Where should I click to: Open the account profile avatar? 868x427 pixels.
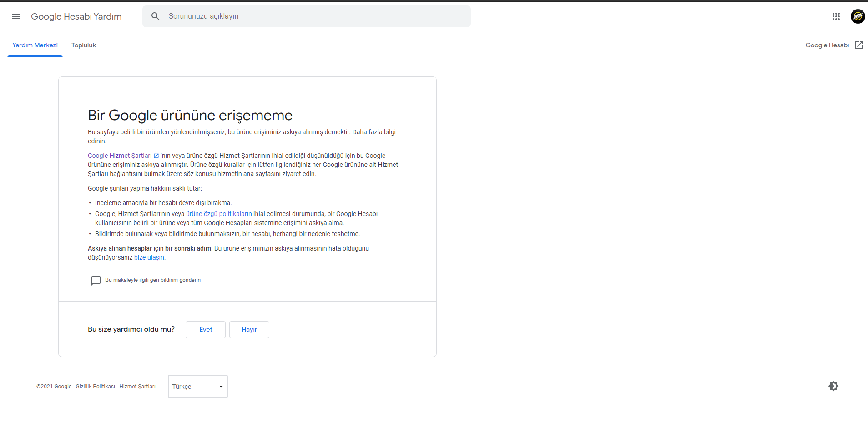pos(858,16)
